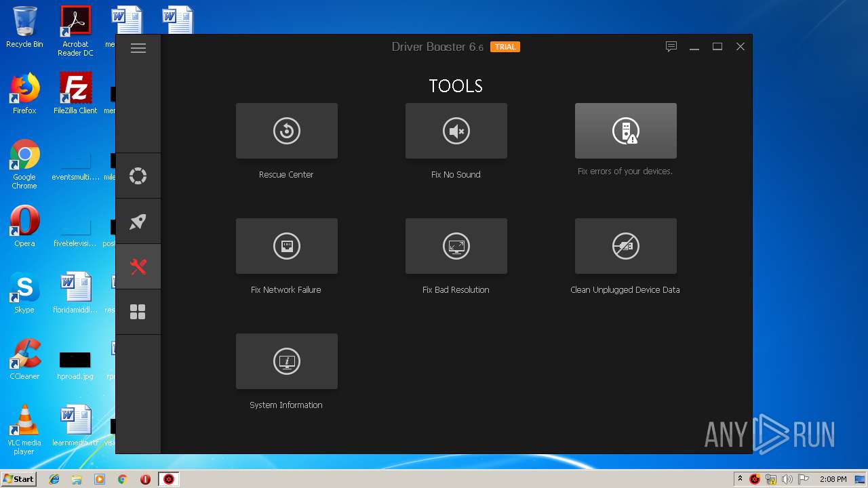Open the Boost rocket section in the sidebar
This screenshot has width=868, height=488.
pos(138,222)
